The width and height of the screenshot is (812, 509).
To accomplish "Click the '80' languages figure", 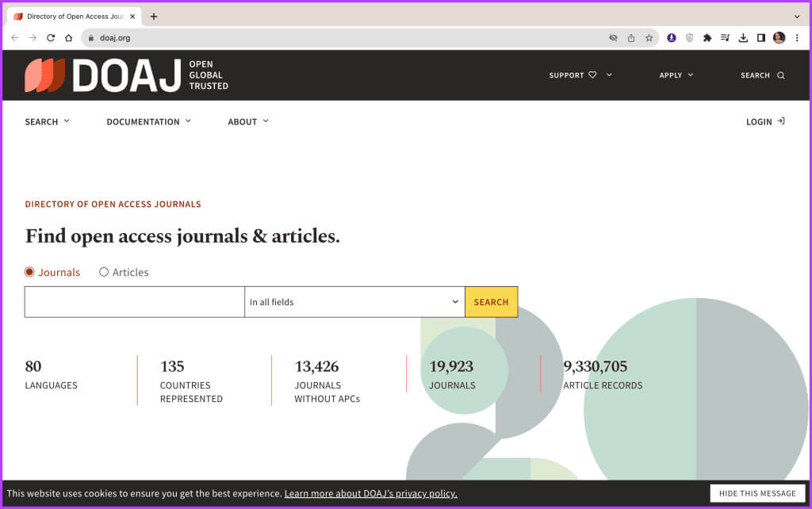I will 33,366.
